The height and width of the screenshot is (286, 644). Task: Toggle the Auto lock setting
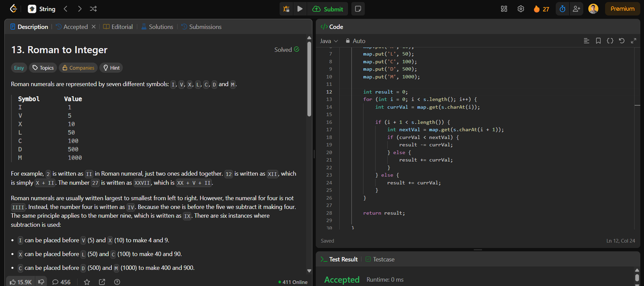point(355,41)
